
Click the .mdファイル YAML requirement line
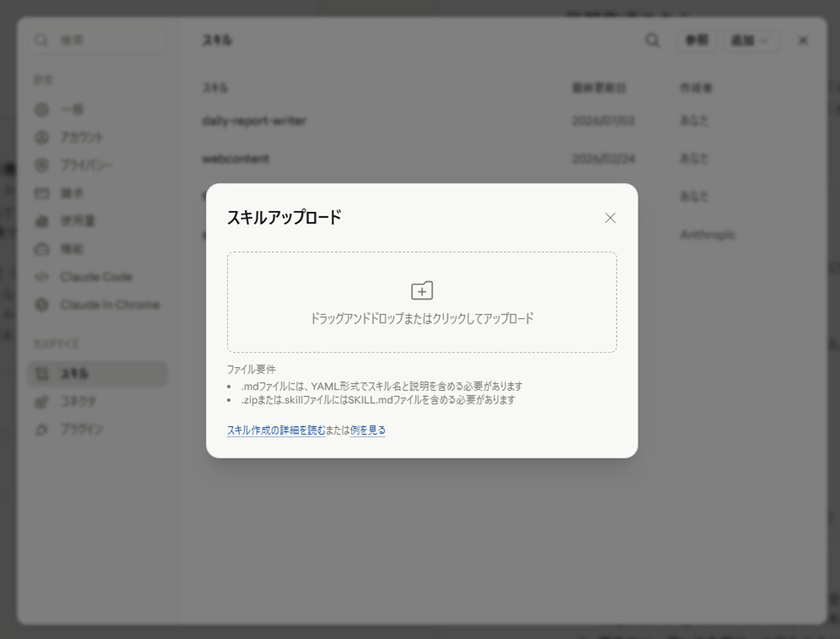click(x=381, y=386)
